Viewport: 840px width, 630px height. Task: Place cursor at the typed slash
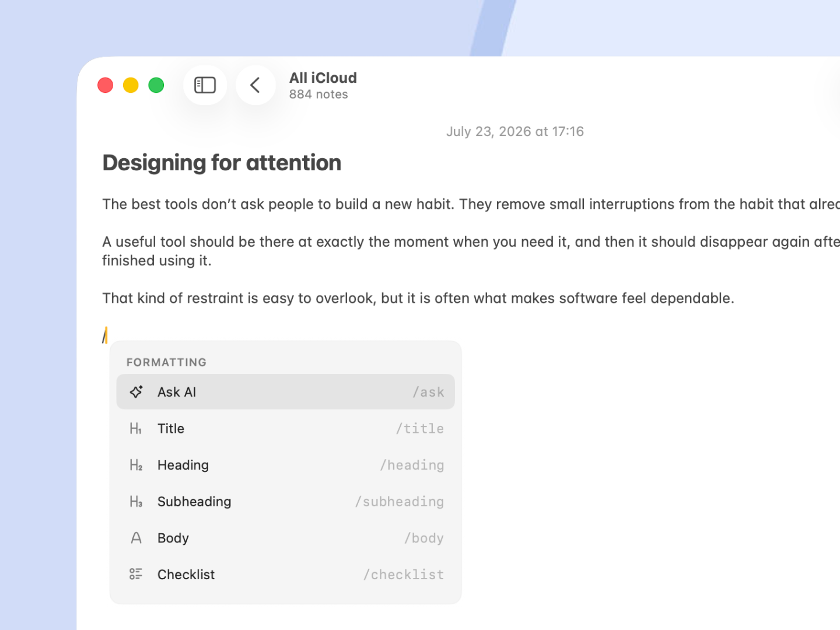pos(105,335)
